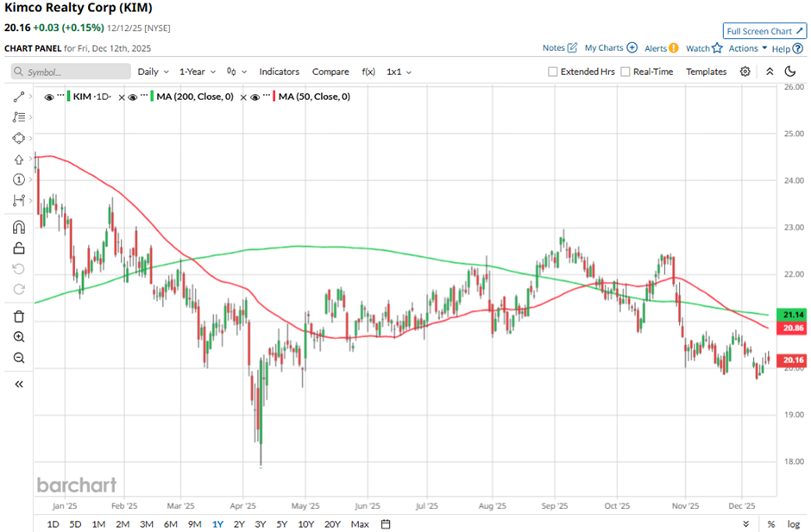This screenshot has width=811, height=532.
Task: Zoom in on the chart
Action: pyautogui.click(x=19, y=337)
